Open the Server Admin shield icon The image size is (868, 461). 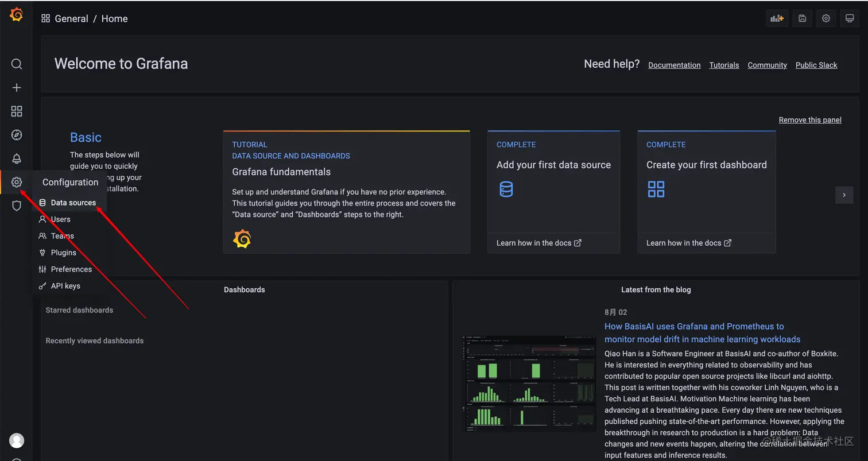point(17,206)
